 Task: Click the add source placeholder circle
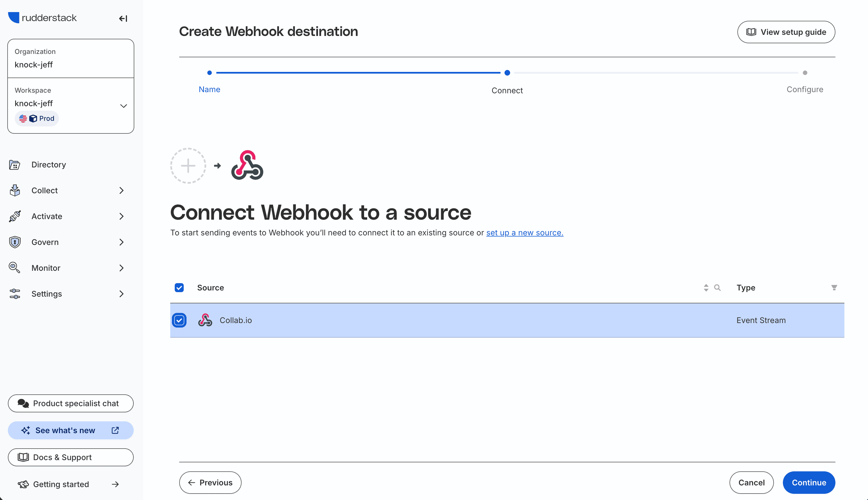(188, 165)
